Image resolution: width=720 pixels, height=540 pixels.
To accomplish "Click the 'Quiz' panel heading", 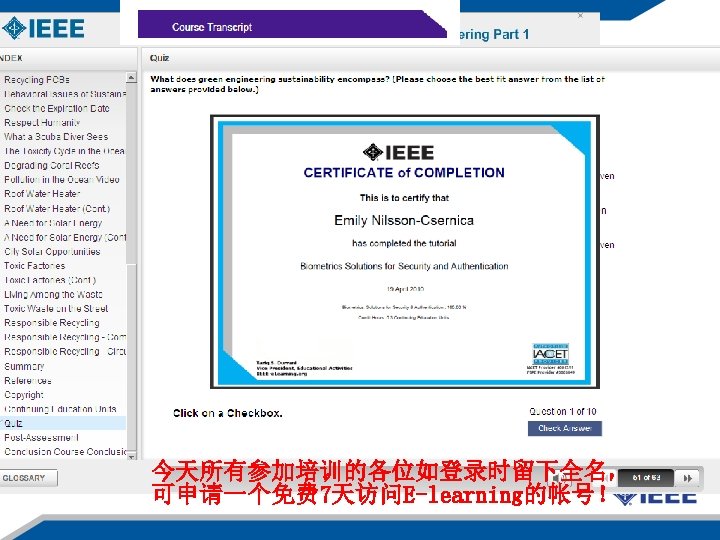I will coord(159,58).
